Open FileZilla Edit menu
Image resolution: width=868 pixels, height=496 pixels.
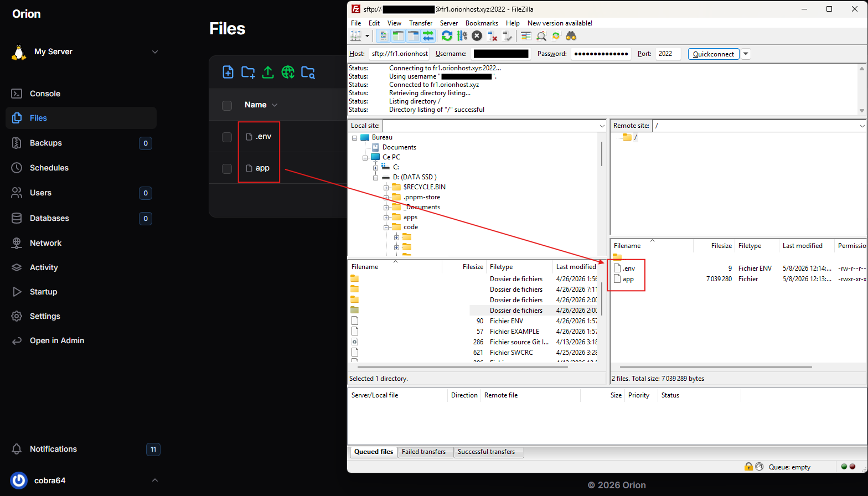(374, 23)
